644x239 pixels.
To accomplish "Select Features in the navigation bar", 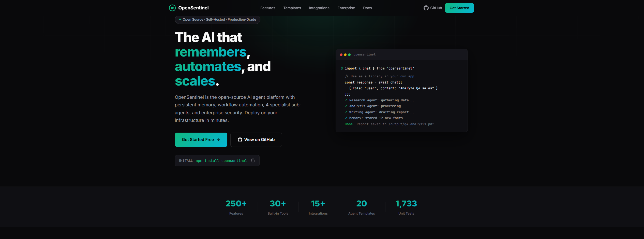I will [x=267, y=8].
